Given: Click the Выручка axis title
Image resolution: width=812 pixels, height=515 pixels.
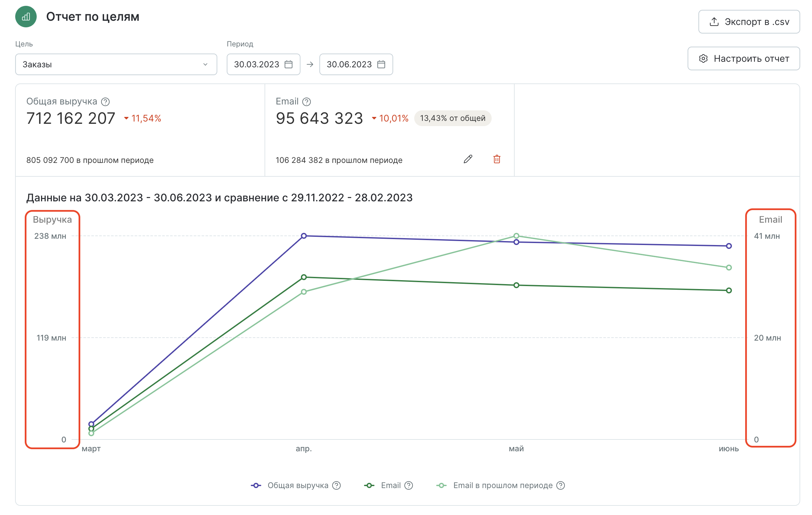Looking at the screenshot, I should tap(52, 220).
